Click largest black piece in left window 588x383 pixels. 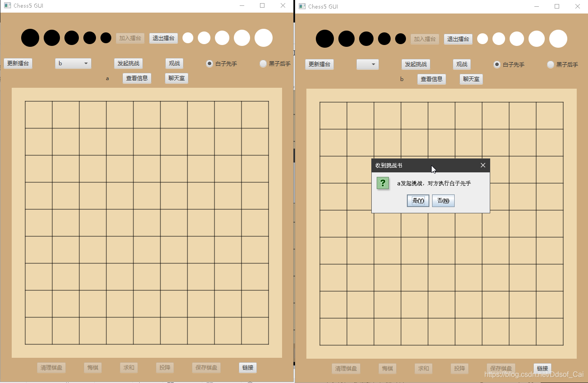coord(30,38)
